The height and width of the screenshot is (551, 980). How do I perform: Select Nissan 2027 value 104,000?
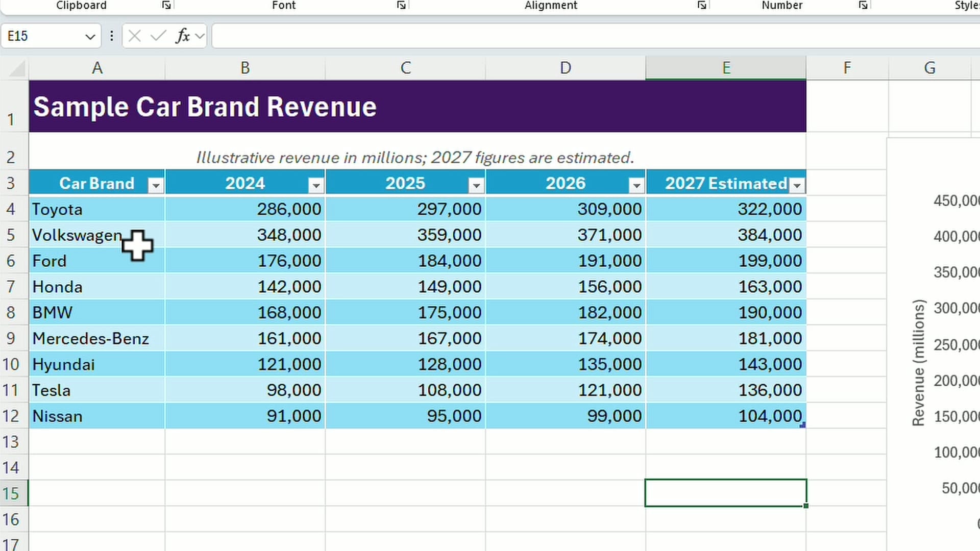726,416
